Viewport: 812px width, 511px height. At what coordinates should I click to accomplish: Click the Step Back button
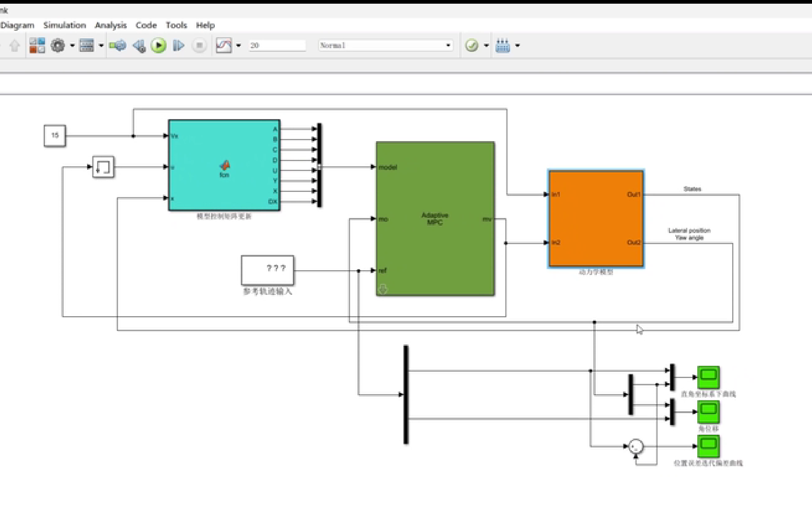[x=139, y=46]
